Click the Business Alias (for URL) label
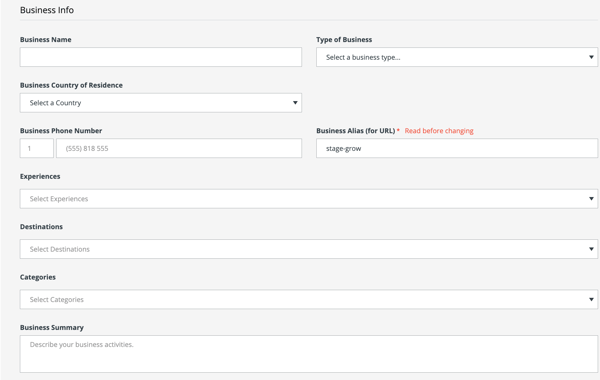The width and height of the screenshot is (600, 380). coord(355,130)
